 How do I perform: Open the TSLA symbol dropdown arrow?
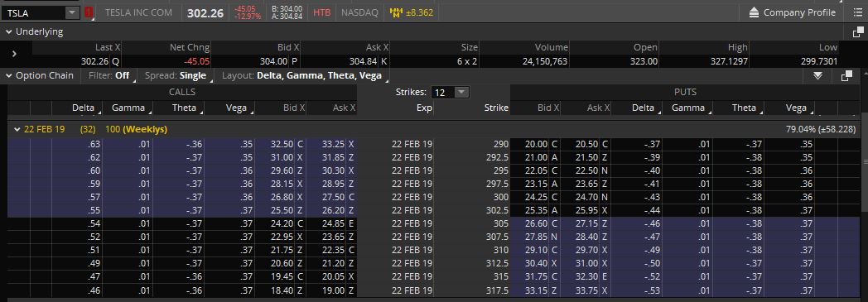(x=73, y=12)
